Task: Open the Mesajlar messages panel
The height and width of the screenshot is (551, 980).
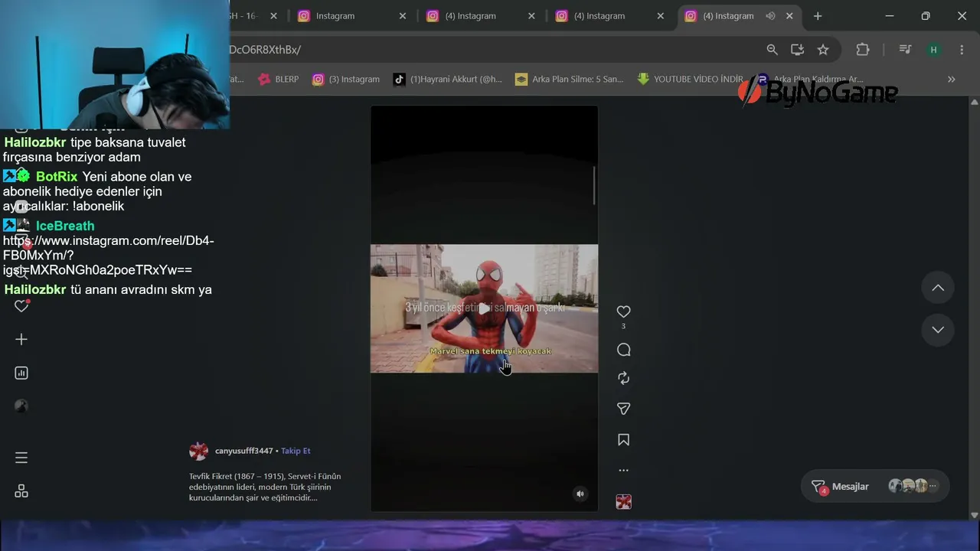Action: pyautogui.click(x=875, y=486)
